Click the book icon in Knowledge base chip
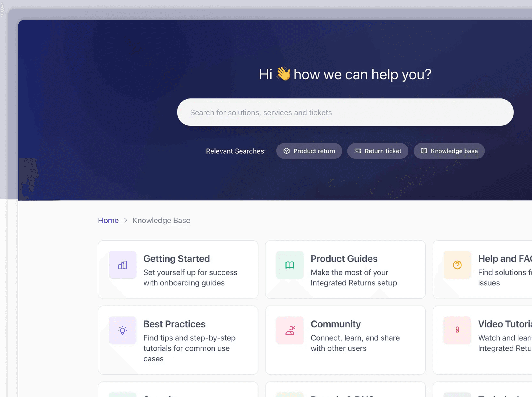The width and height of the screenshot is (532, 397). coord(424,151)
